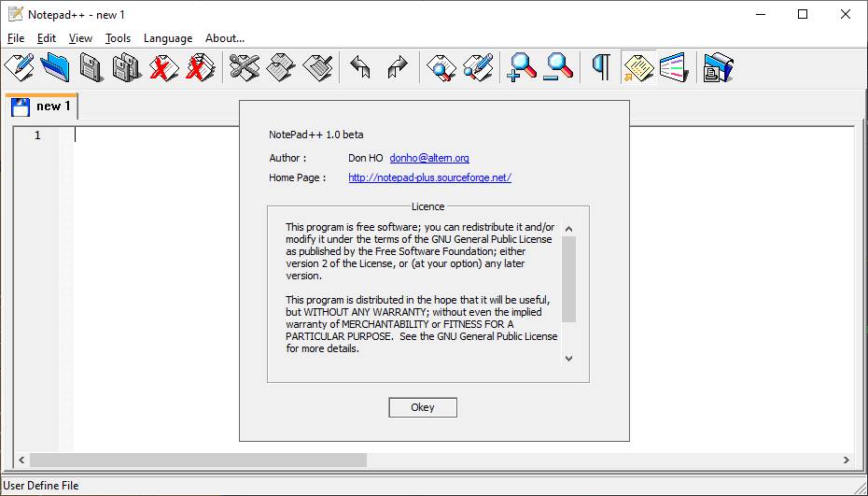Click the Undo arrow icon

360,67
